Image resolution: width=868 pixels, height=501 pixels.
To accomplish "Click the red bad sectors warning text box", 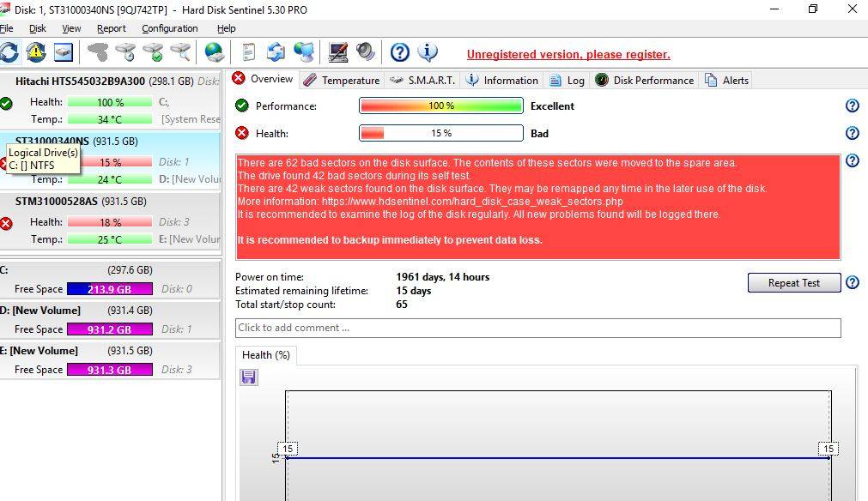I will coord(537,207).
